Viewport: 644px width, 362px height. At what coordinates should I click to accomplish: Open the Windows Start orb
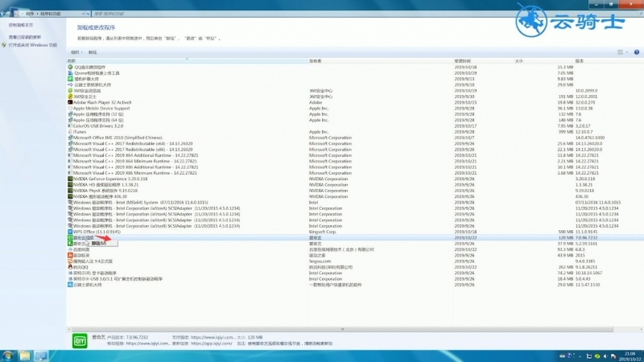pyautogui.click(x=7, y=356)
